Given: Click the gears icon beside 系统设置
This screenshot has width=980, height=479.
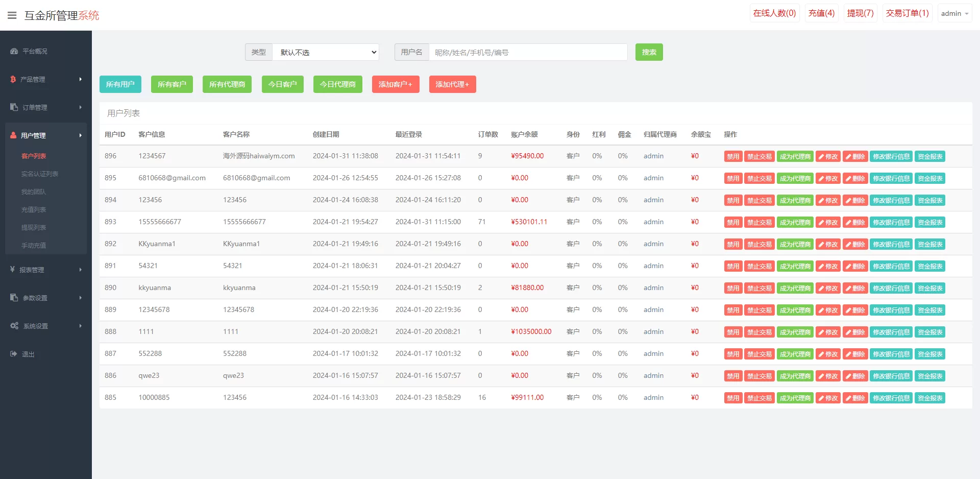Looking at the screenshot, I should (14, 326).
